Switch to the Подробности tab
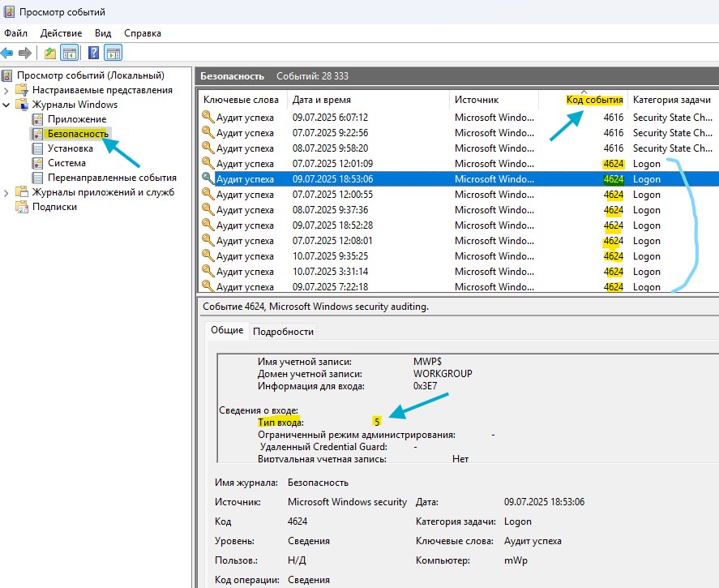719x588 pixels. point(283,332)
